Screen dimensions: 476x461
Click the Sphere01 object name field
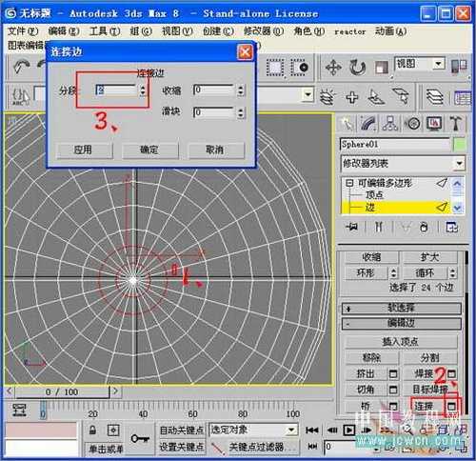tap(395, 145)
